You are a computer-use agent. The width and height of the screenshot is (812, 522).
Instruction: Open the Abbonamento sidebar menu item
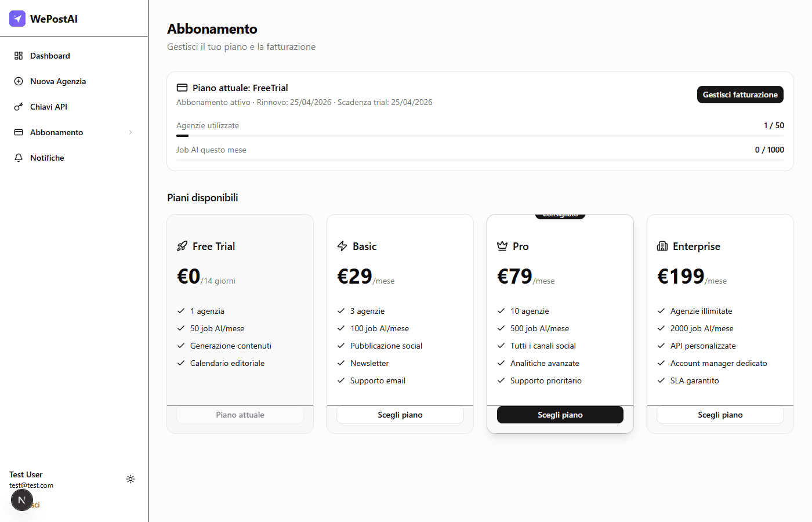57,132
